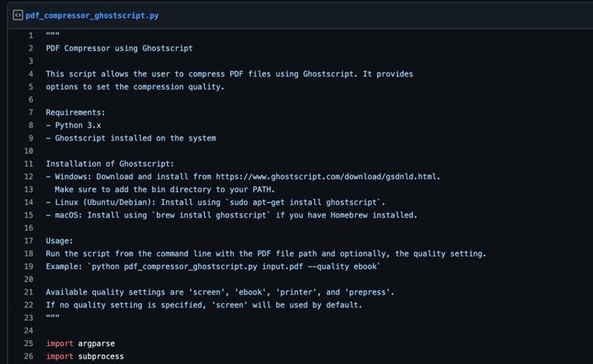
Task: Click the ghostscript.com download URL text
Action: (328, 177)
